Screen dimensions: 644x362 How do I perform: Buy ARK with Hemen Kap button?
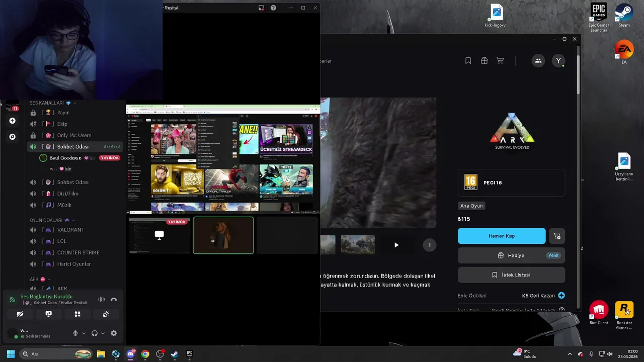click(502, 236)
